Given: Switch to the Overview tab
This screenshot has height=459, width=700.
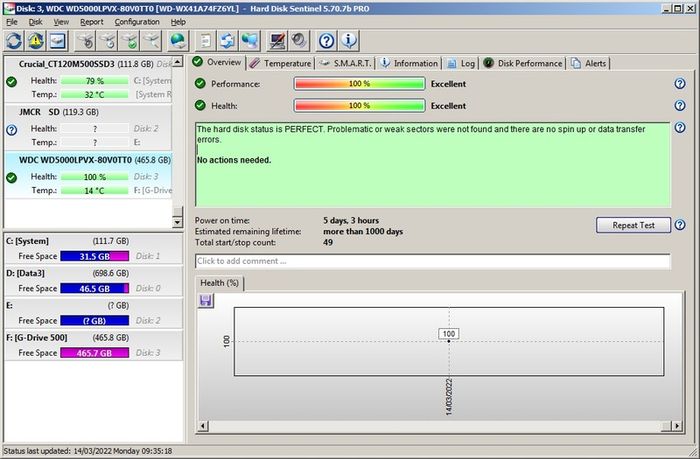Looking at the screenshot, I should coord(218,62).
